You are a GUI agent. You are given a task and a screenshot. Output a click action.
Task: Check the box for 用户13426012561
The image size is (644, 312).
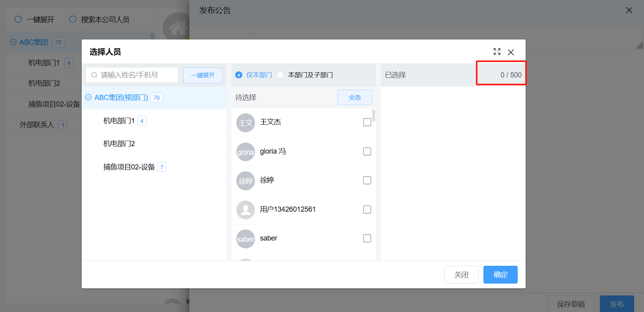(x=367, y=210)
